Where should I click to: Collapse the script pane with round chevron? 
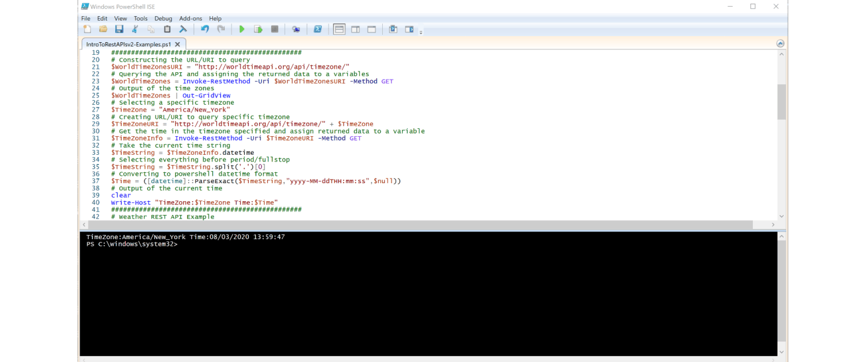(781, 43)
